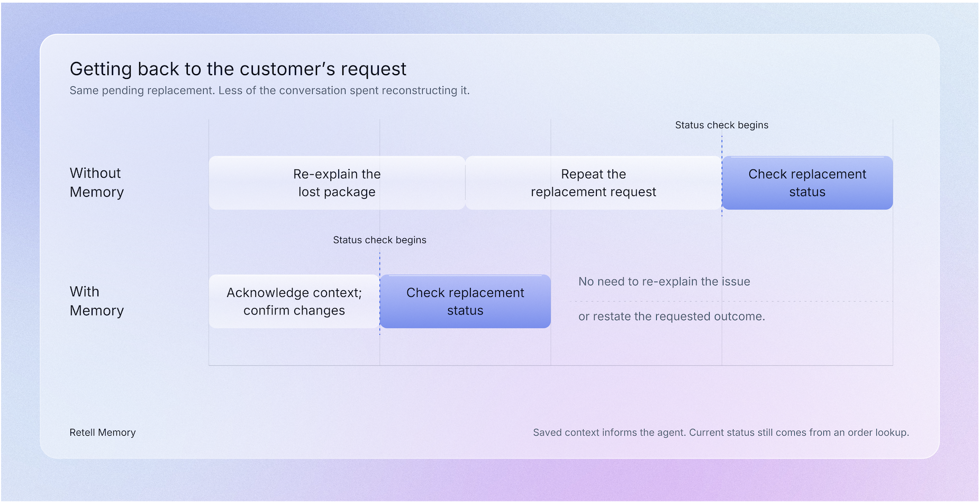Viewport: 980px width, 504px height.
Task: Click the 'No need to re-explain the issue' text
Action: click(x=664, y=282)
